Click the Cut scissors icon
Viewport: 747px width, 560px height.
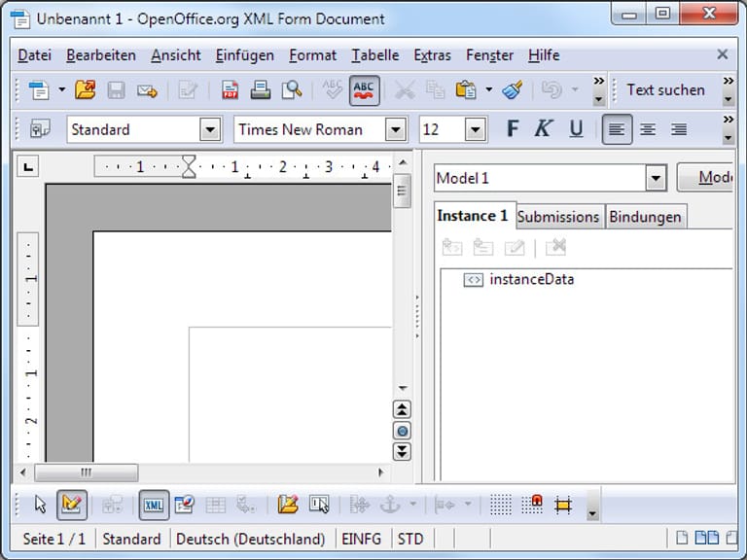click(405, 90)
